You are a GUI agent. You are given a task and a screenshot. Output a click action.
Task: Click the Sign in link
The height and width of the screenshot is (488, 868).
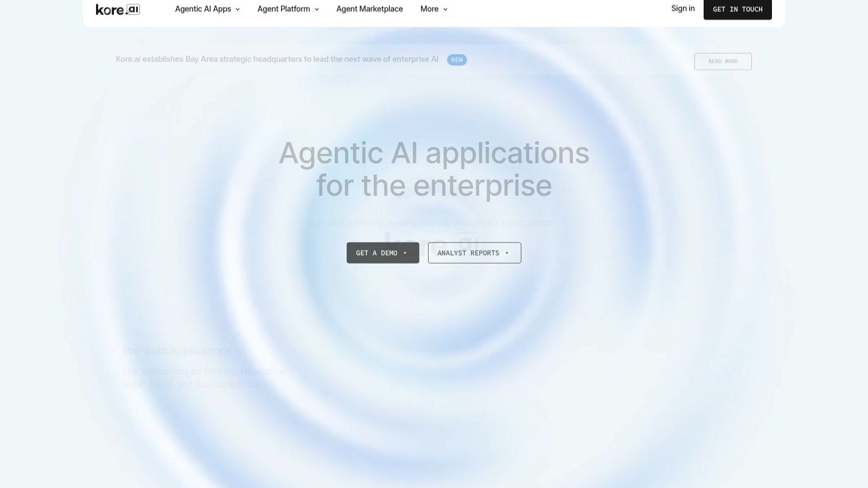pyautogui.click(x=682, y=8)
